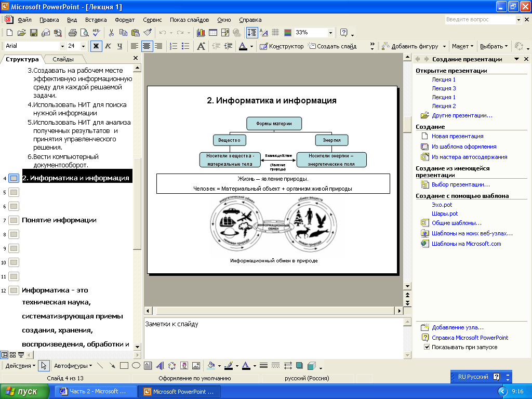Print using the printer icon

pyautogui.click(x=72, y=33)
